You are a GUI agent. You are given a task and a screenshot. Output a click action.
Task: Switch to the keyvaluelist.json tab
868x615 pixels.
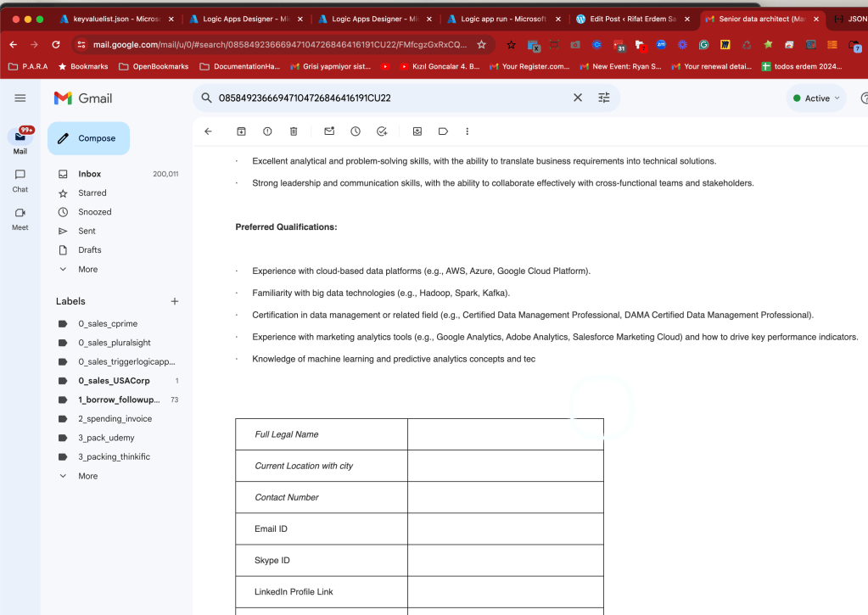pos(116,19)
